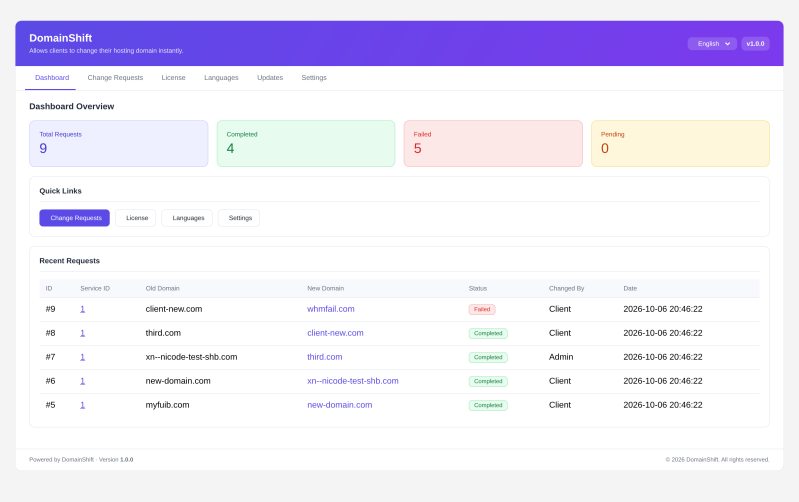Click the Admin value in row #7
Image resolution: width=799 pixels, height=502 pixels.
pyautogui.click(x=561, y=357)
